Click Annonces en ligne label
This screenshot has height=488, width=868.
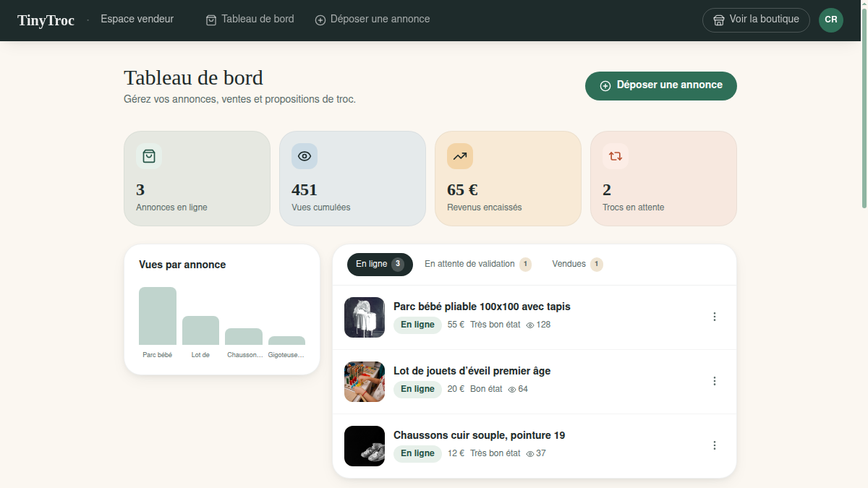coord(171,207)
